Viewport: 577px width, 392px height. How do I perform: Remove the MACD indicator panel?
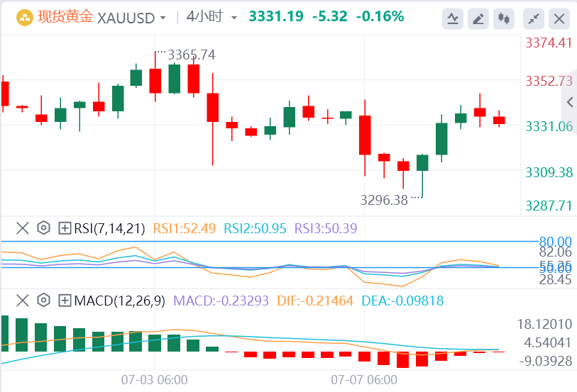[x=23, y=301]
